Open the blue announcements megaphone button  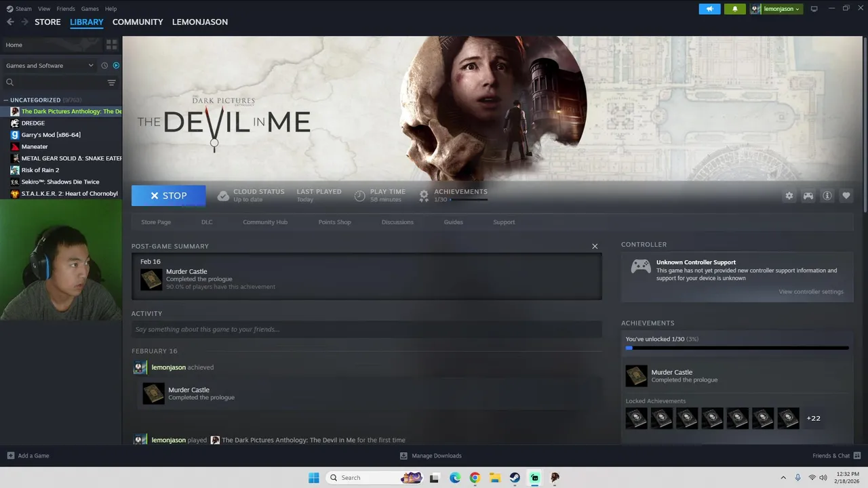[x=709, y=9]
